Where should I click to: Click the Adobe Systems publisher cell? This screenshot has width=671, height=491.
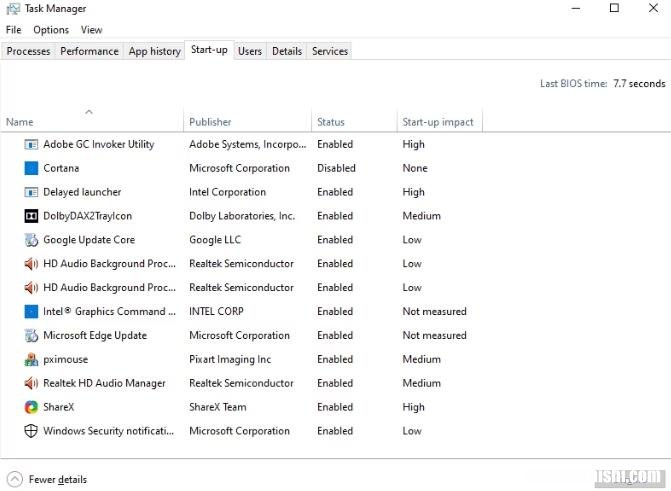coord(248,145)
